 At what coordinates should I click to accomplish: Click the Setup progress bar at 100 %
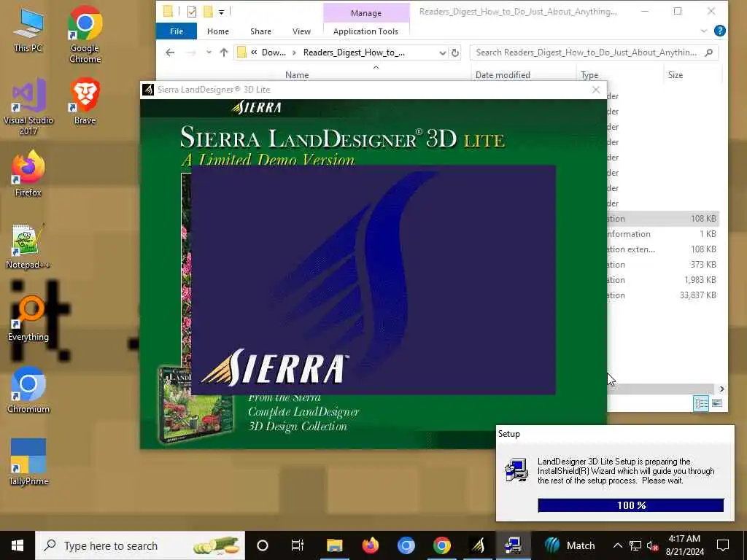click(x=631, y=505)
